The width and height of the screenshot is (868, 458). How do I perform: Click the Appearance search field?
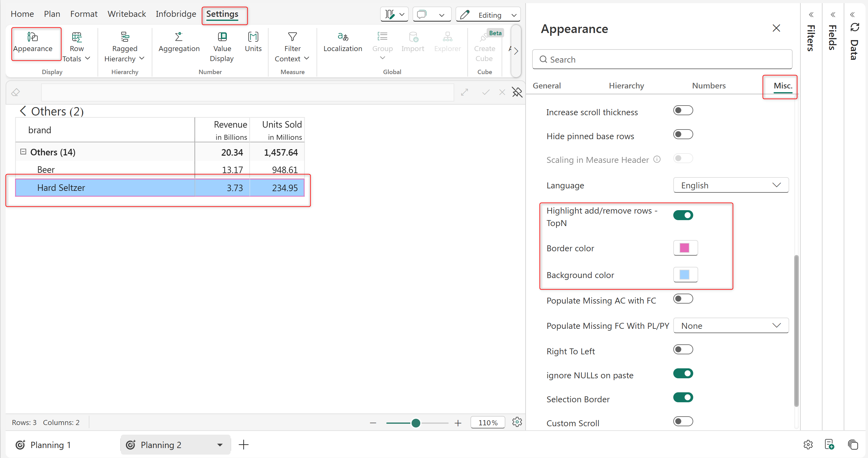tap(662, 59)
